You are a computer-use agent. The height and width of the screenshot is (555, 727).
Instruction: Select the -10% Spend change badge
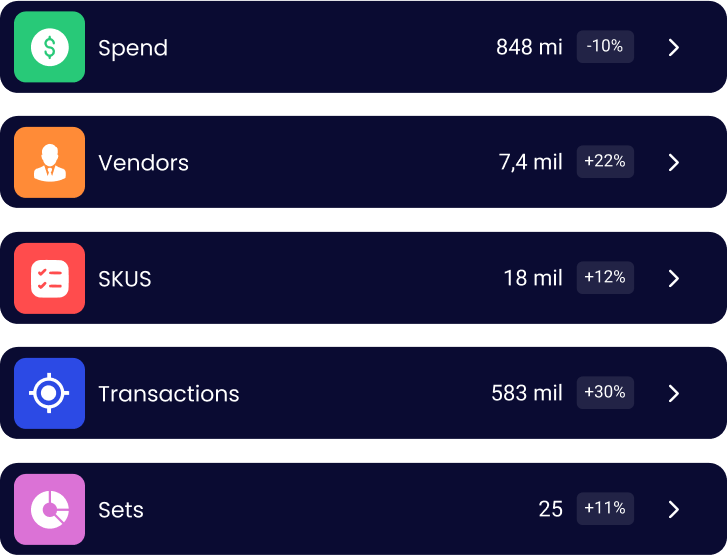605,46
